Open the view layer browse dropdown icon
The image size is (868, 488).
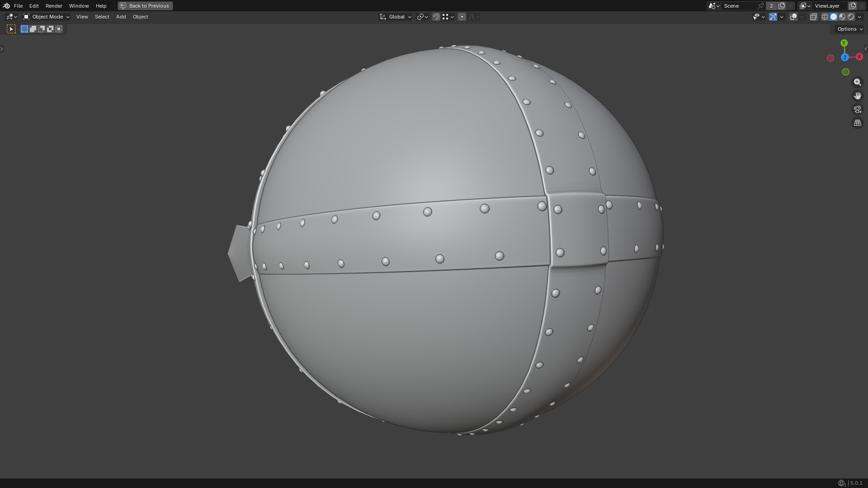point(805,6)
